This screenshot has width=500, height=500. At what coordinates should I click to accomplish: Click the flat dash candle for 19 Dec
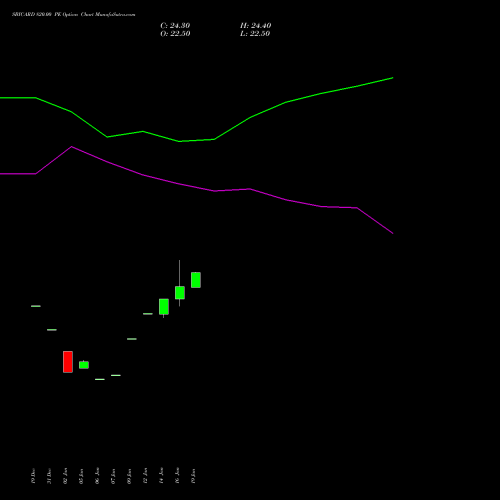(36, 306)
